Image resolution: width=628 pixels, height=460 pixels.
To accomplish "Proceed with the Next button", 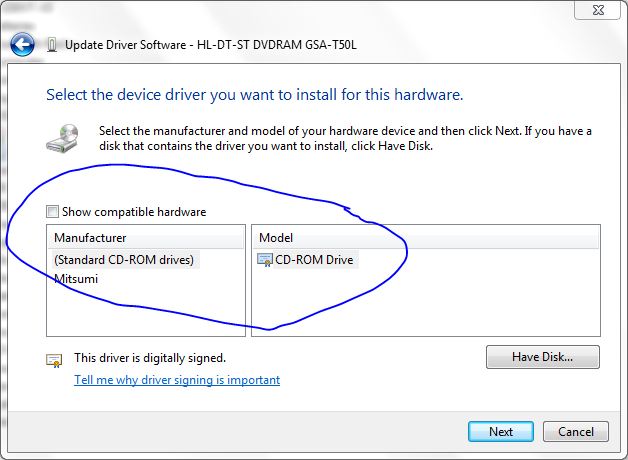I will tap(501, 432).
